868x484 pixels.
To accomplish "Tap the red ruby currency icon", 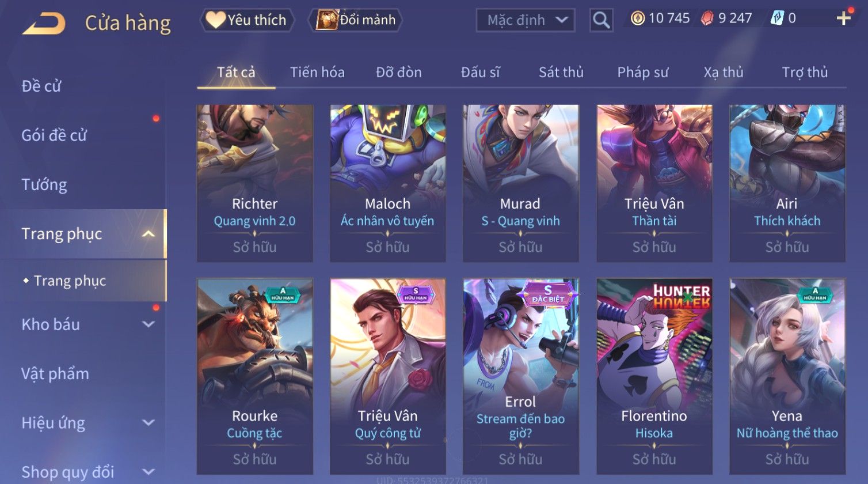I will click(x=707, y=18).
